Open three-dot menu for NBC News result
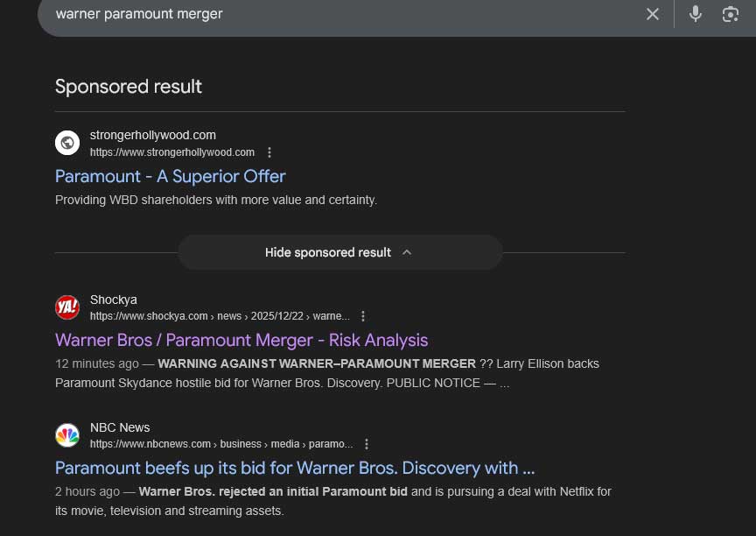 click(x=367, y=444)
